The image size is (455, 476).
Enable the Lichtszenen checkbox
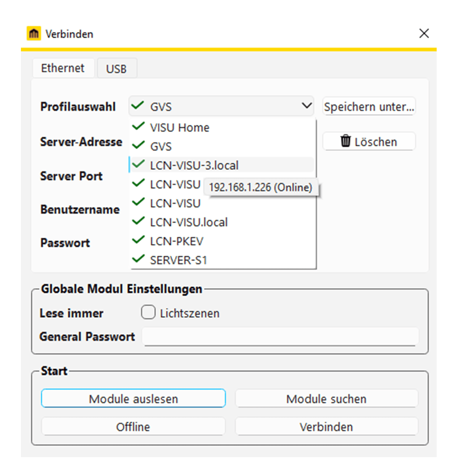click(x=148, y=312)
